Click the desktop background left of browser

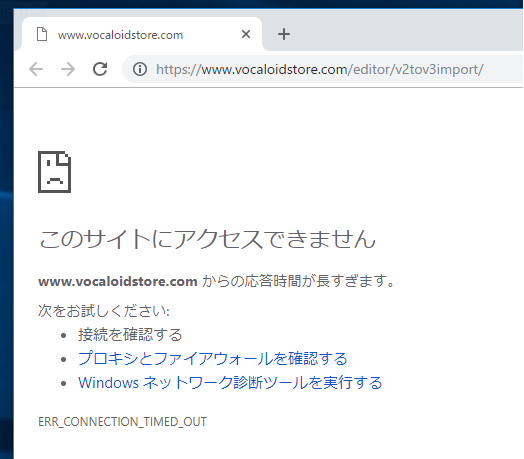pos(6,234)
